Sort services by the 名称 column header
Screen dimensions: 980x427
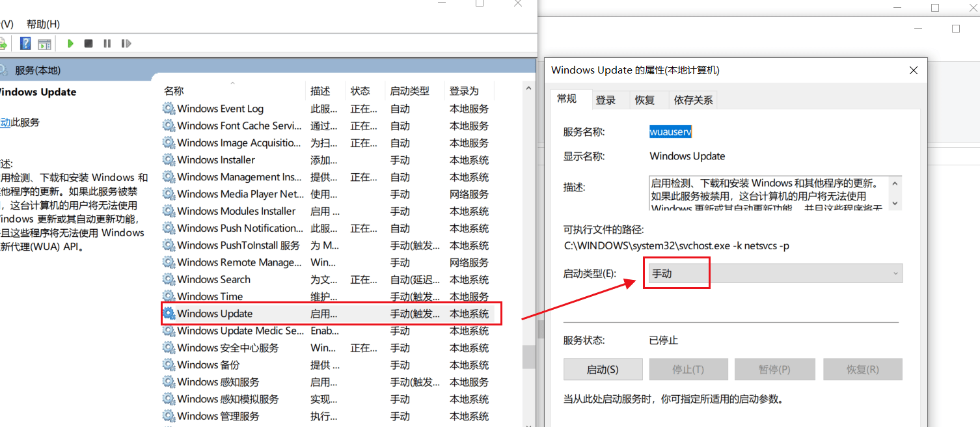(174, 91)
